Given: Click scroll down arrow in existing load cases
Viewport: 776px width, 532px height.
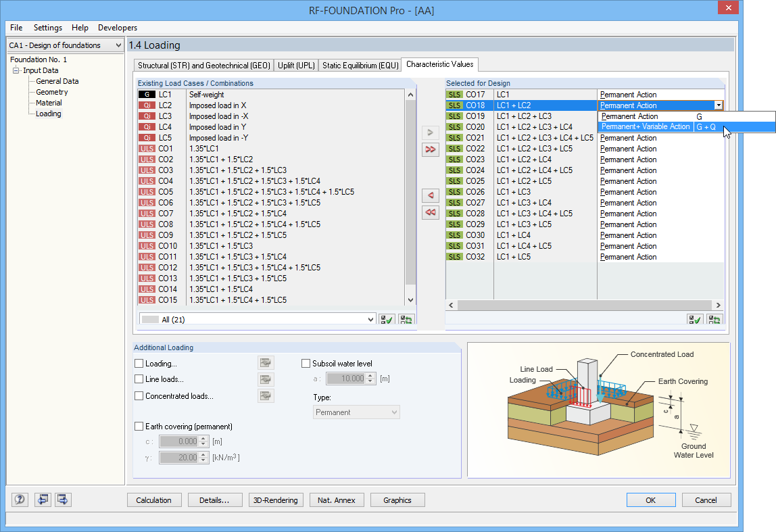Looking at the screenshot, I should [410, 300].
